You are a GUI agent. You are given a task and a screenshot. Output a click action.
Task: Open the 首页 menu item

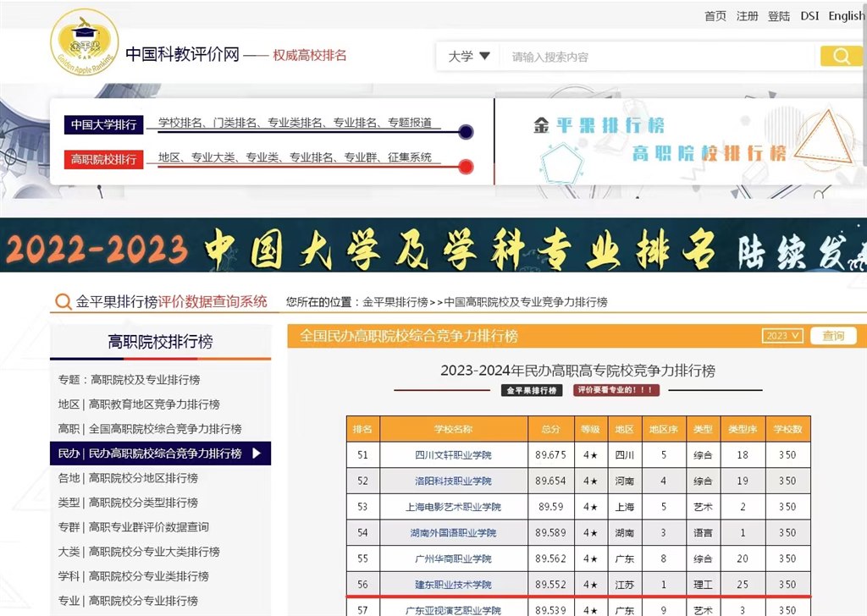714,15
